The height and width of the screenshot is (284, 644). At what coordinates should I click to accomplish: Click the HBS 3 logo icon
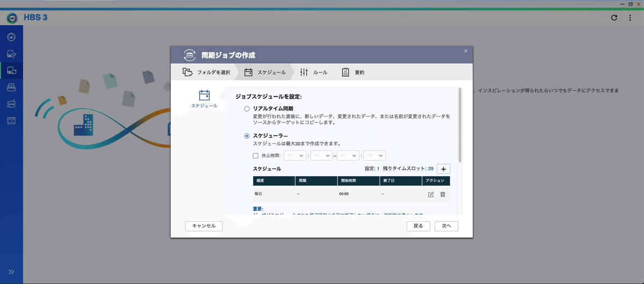pyautogui.click(x=12, y=18)
